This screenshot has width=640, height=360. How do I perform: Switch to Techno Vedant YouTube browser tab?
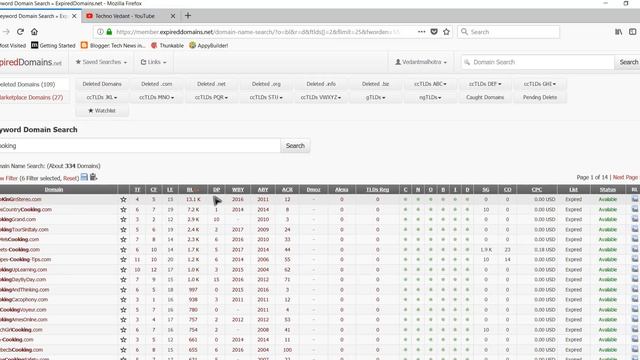pos(125,16)
